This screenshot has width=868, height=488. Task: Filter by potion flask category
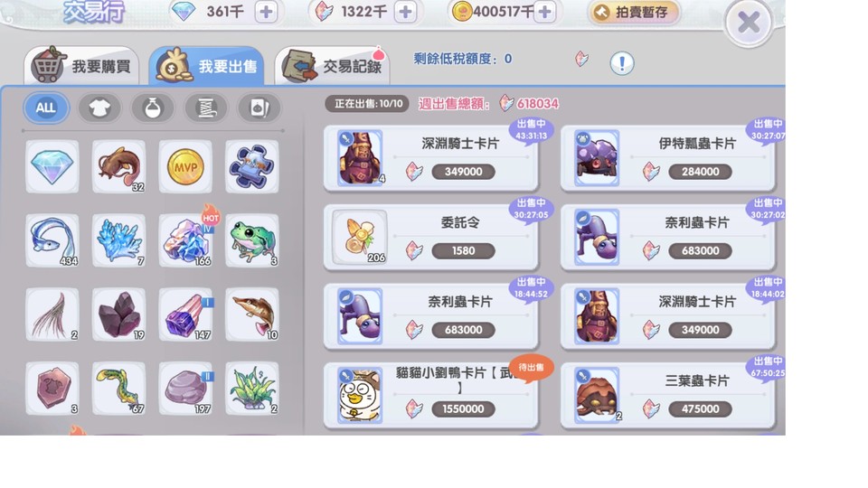(152, 108)
